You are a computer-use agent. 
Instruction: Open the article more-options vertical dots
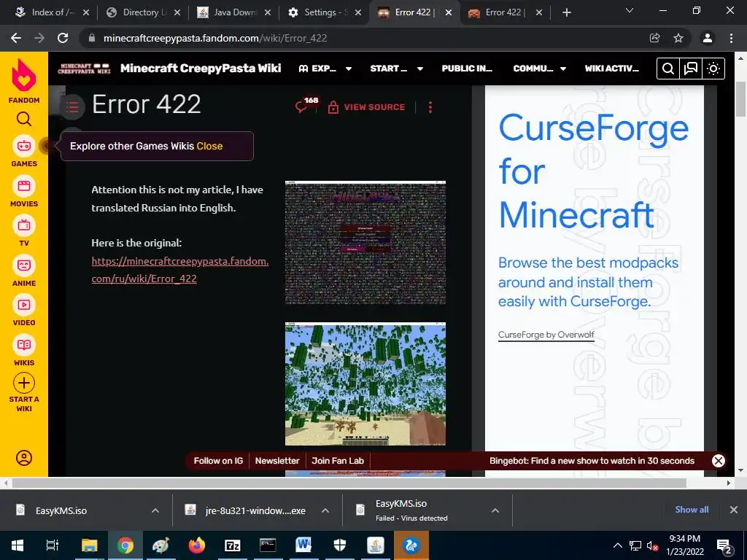[x=430, y=107]
